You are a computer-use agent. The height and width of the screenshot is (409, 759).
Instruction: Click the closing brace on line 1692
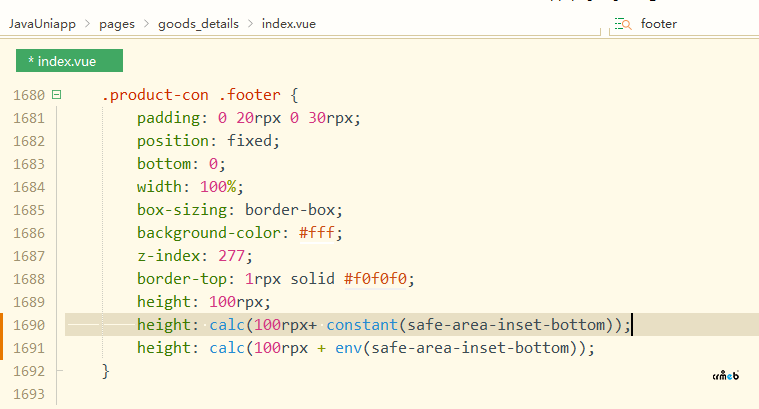(x=105, y=371)
